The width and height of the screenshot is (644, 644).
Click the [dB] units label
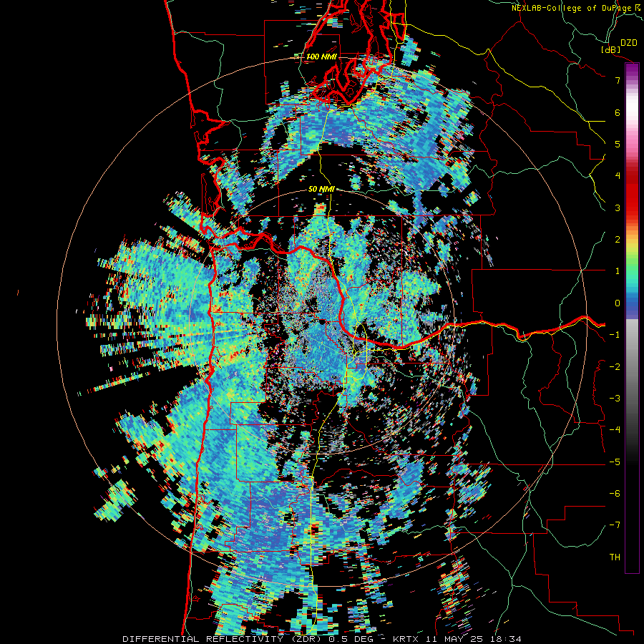coord(610,49)
